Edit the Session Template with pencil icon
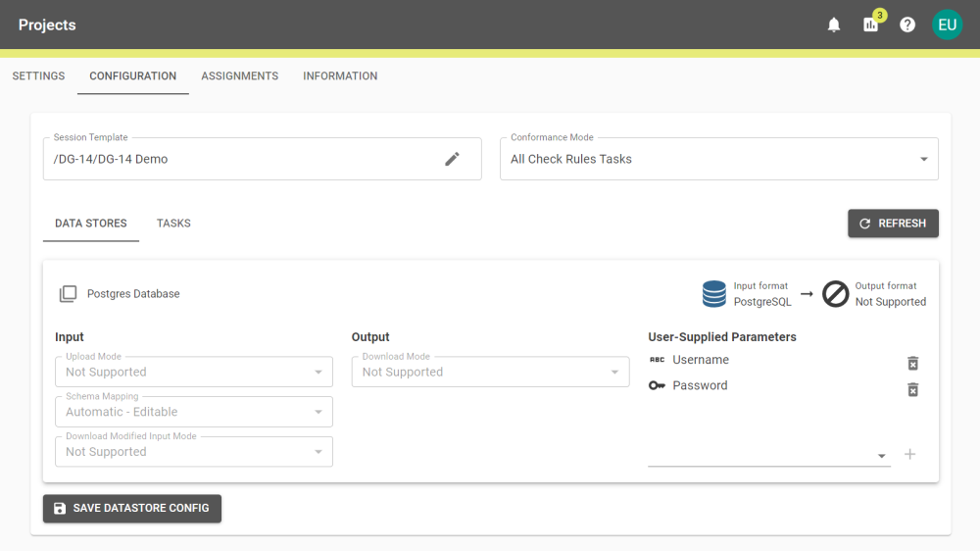 [x=452, y=159]
